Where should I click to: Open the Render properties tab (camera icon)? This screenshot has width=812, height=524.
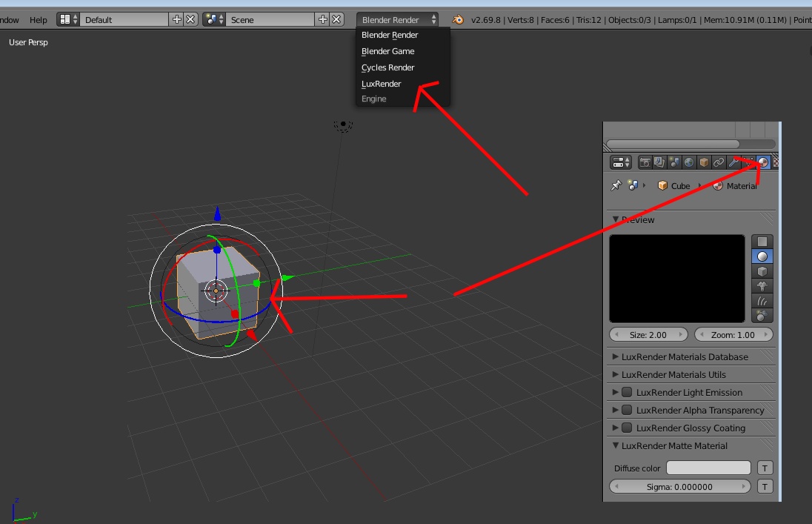pos(645,162)
